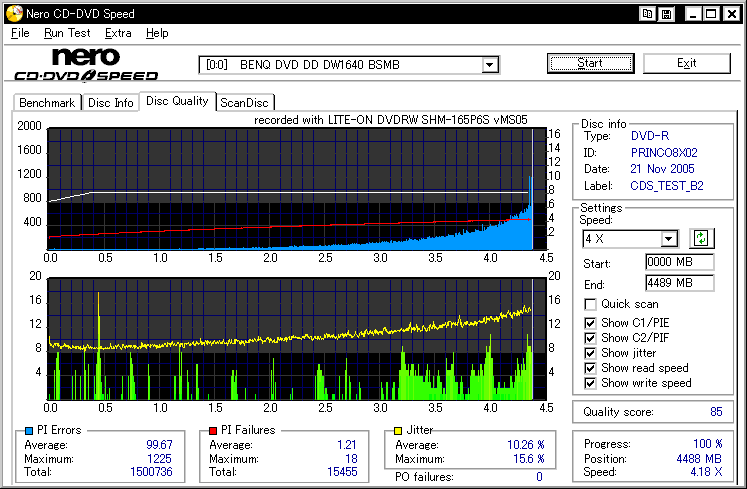Open the Run Test menu

[67, 33]
